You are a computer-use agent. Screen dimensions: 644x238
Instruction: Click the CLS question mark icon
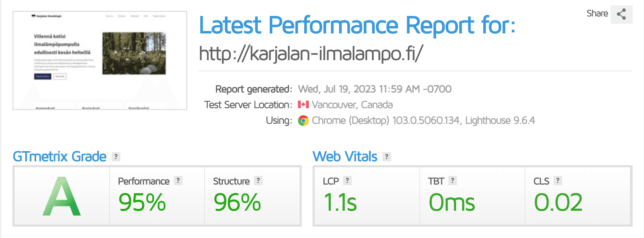pyautogui.click(x=558, y=181)
